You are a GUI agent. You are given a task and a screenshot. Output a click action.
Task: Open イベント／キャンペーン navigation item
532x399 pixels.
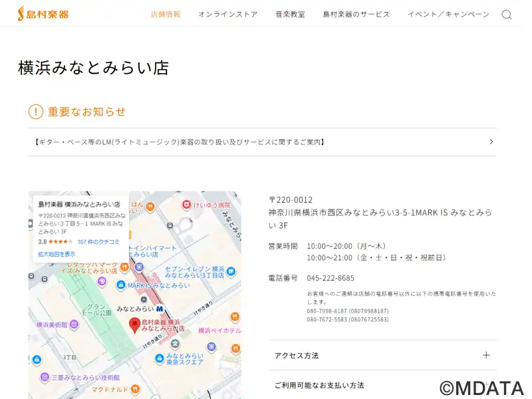[x=448, y=14]
